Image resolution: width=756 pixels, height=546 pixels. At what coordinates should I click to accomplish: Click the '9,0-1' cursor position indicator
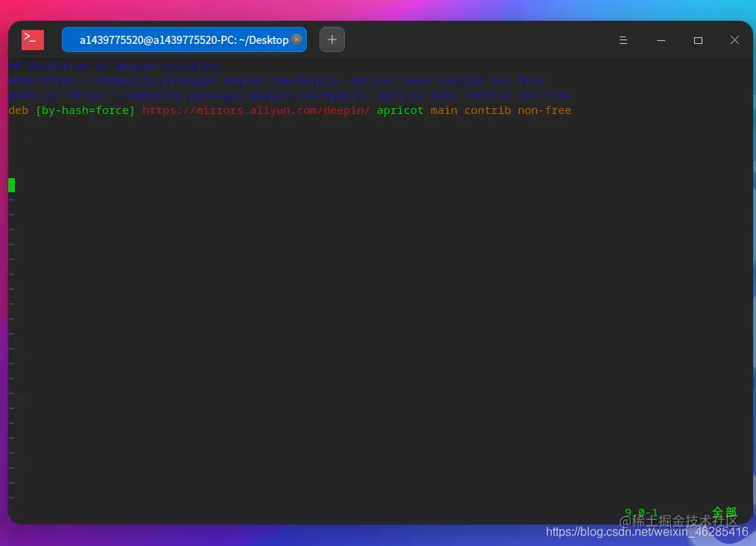(641, 512)
